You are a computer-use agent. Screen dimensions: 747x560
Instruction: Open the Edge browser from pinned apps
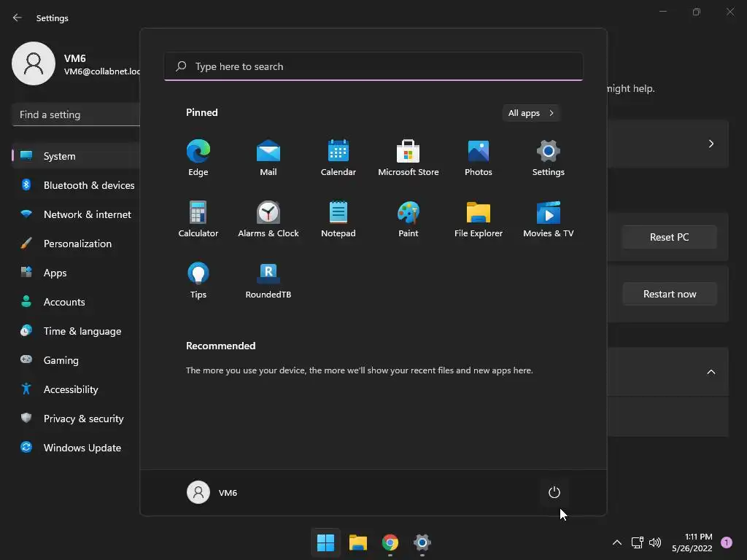[198, 157]
